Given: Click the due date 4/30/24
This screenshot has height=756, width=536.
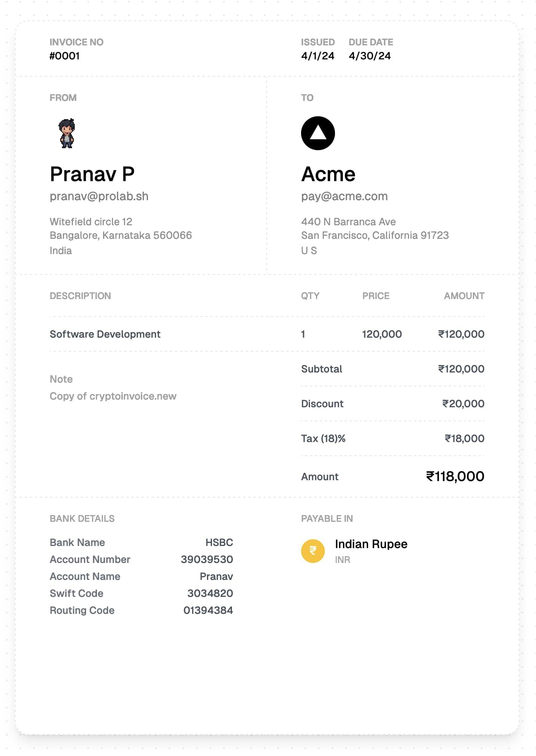Looking at the screenshot, I should 370,56.
